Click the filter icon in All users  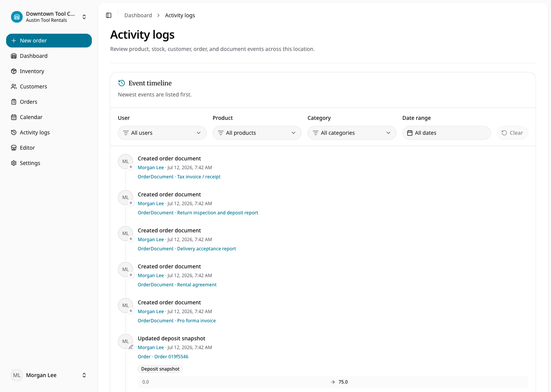click(x=126, y=133)
